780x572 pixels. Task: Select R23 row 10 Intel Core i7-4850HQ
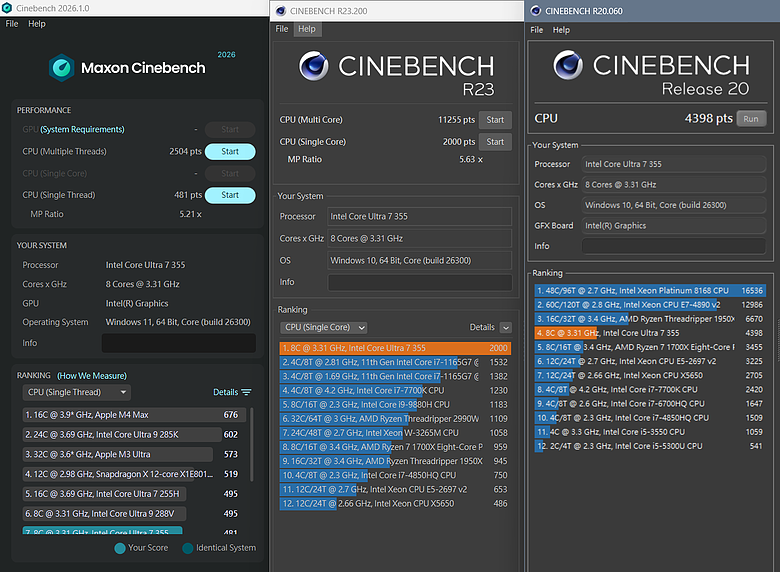pyautogui.click(x=395, y=476)
